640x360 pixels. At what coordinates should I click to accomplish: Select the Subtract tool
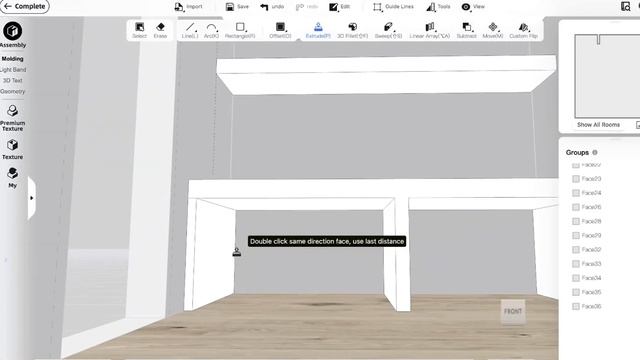click(x=466, y=30)
